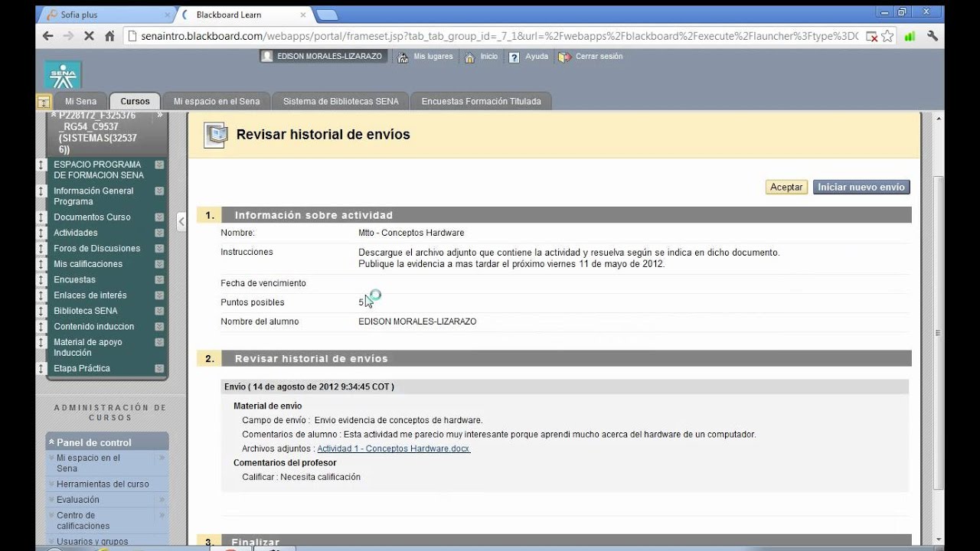Click the text 'Necesita calificación'

(320, 478)
